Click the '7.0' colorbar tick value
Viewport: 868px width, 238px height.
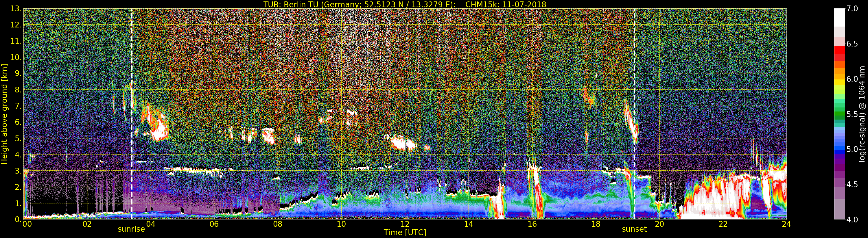pos(852,9)
